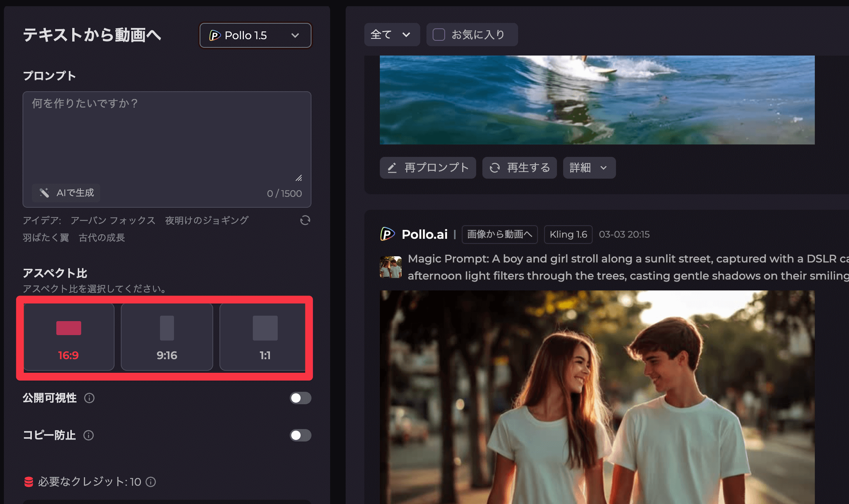This screenshot has height=504, width=849.
Task: Click the 画像から動画へ tag
Action: pyautogui.click(x=499, y=235)
